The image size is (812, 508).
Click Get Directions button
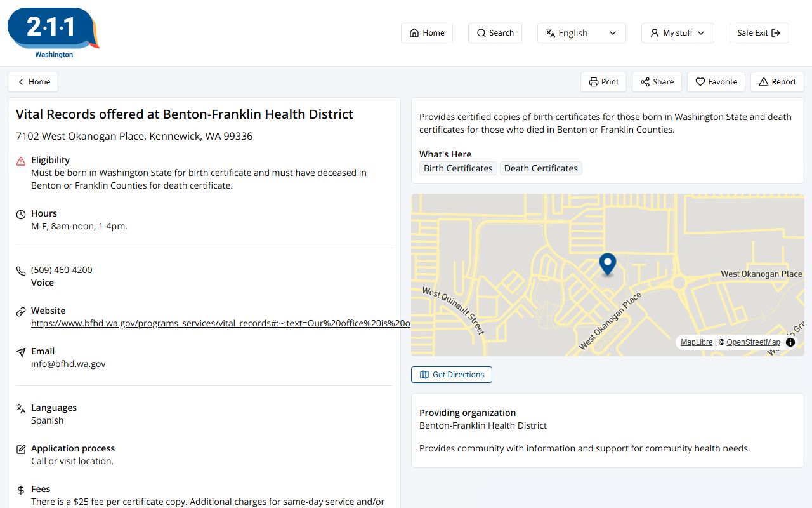[x=452, y=375]
